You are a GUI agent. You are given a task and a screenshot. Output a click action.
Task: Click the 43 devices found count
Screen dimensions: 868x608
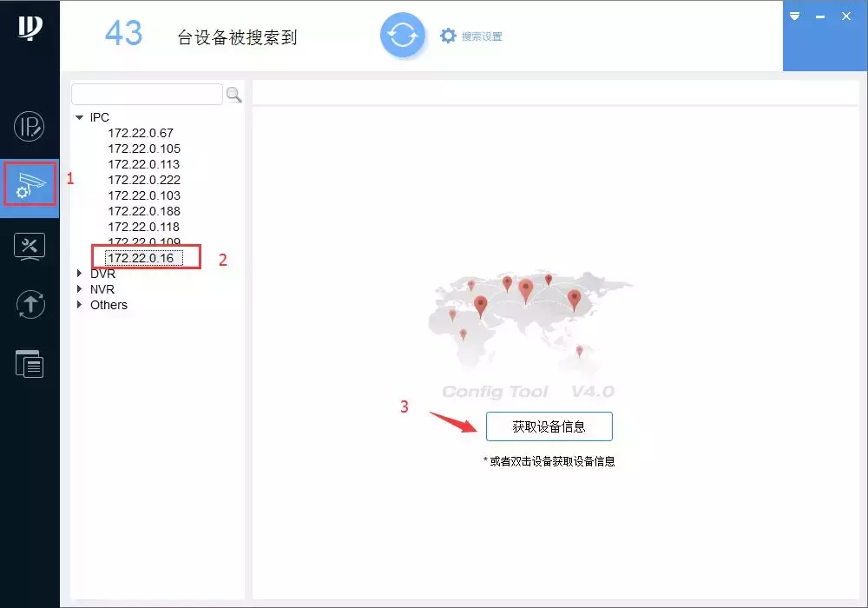pos(124,33)
